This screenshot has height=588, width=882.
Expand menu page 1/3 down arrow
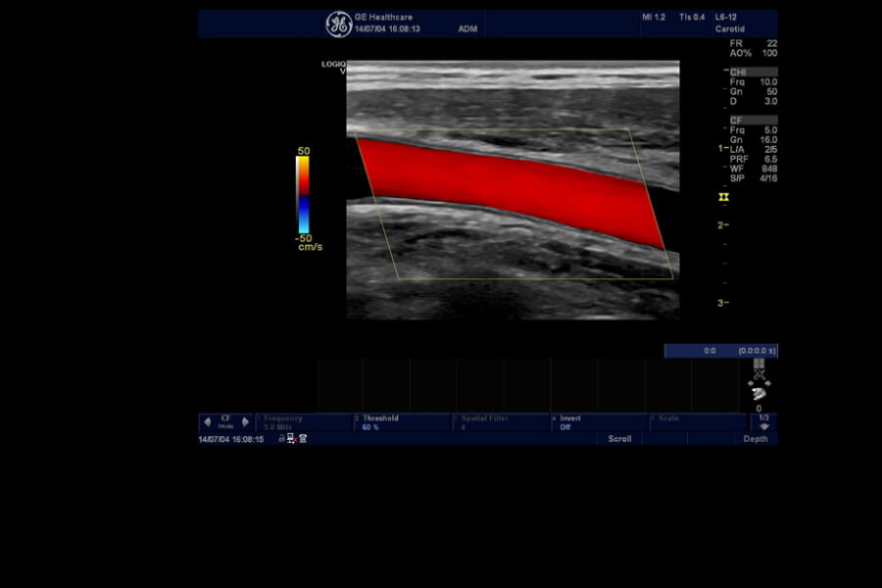click(x=763, y=426)
